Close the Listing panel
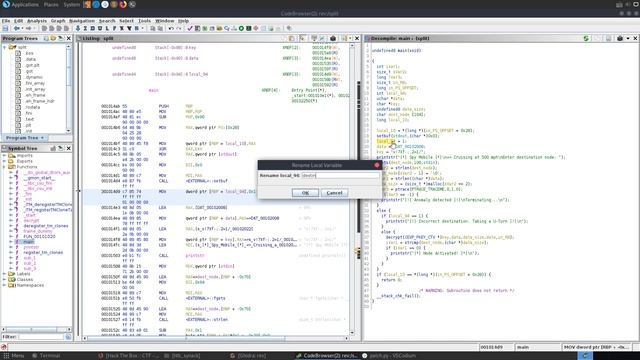This screenshot has width=640, height=360. pos(357,38)
